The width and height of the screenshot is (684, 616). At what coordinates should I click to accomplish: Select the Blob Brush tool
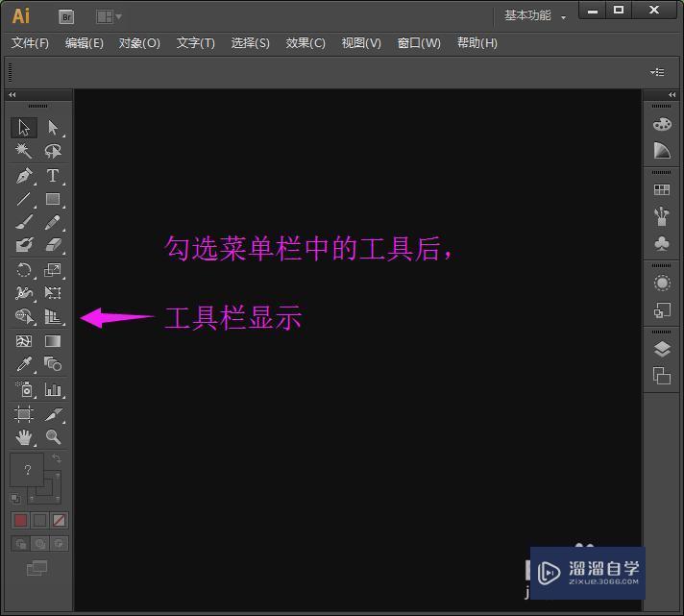pyautogui.click(x=24, y=245)
